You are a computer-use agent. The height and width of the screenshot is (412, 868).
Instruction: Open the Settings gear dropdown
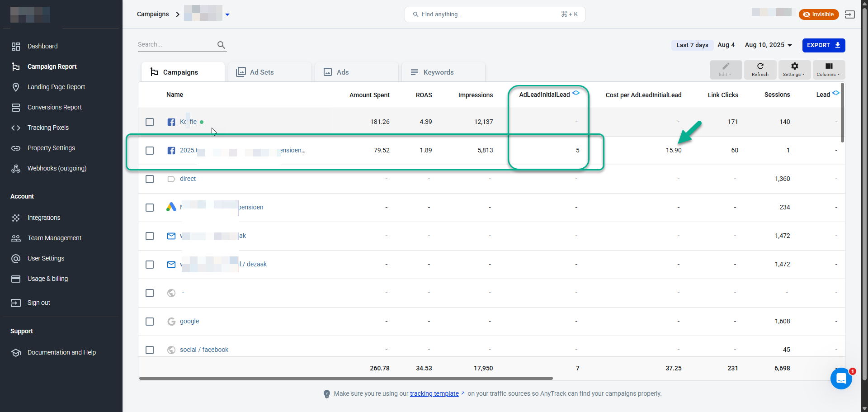tap(794, 70)
